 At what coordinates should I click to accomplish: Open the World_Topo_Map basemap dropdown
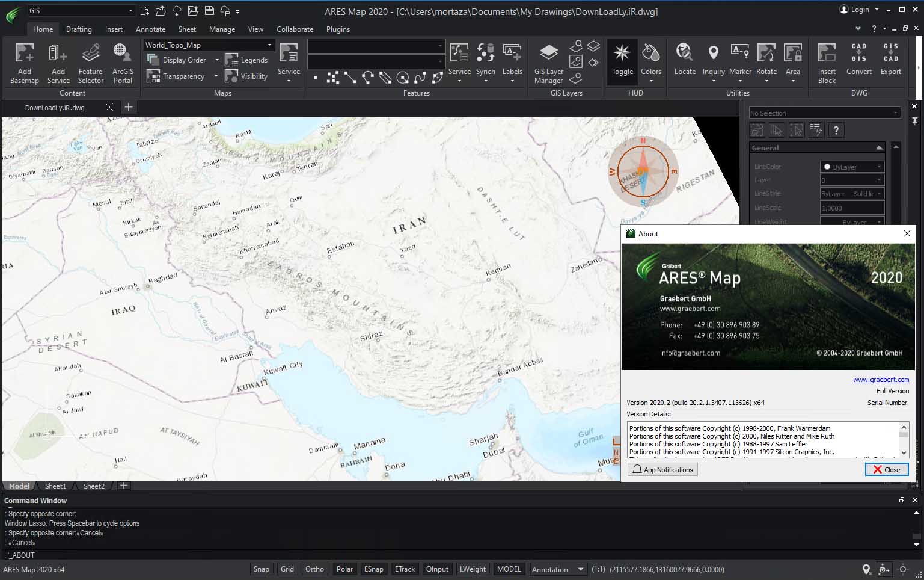(209, 45)
